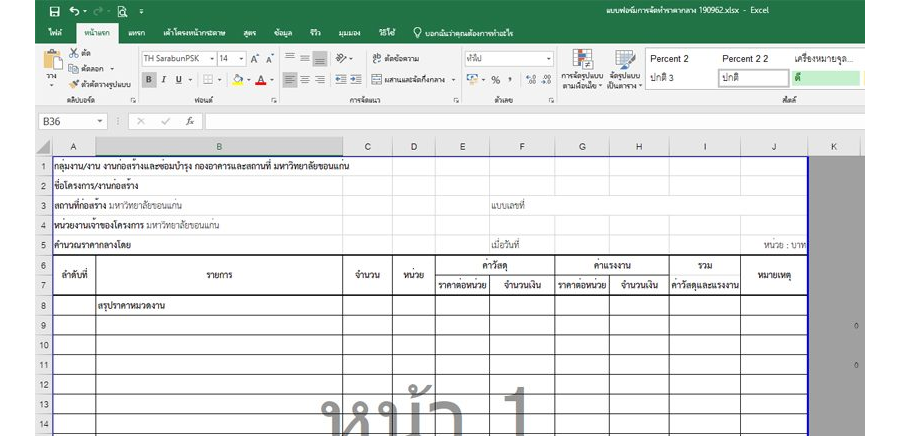Viewport: 900px width, 436px height.
Task: Open the cell borders menu
Action: tap(208, 80)
